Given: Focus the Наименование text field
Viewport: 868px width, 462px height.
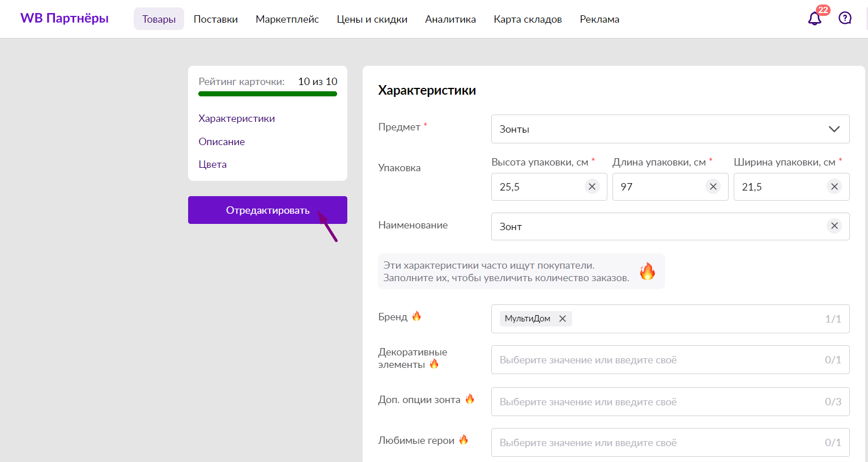Looking at the screenshot, I should pyautogui.click(x=670, y=226).
